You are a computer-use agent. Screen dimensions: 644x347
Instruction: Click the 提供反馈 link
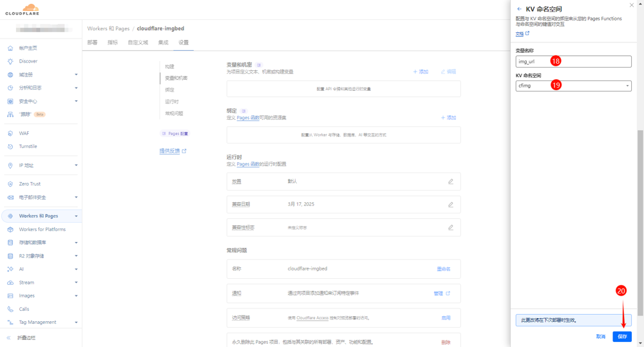[170, 151]
